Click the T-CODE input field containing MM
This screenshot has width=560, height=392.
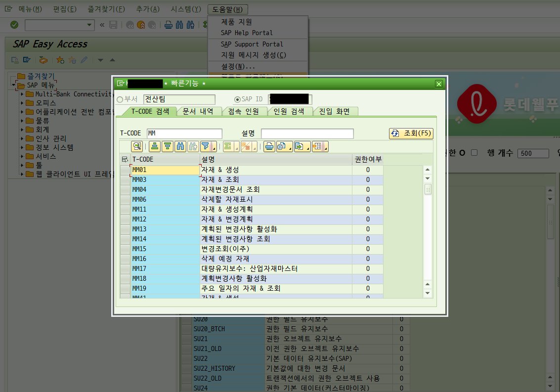(x=184, y=133)
